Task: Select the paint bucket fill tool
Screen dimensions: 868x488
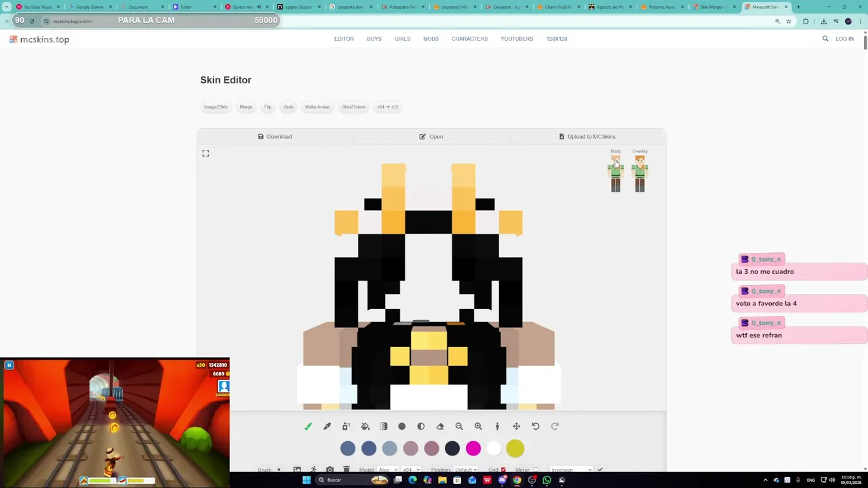Action: pos(365,426)
